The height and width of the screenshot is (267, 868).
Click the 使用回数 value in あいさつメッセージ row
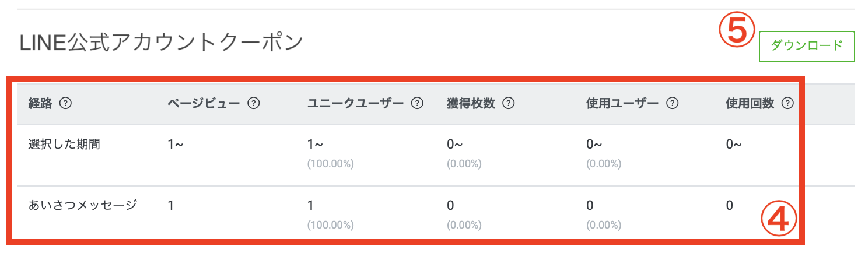(730, 205)
